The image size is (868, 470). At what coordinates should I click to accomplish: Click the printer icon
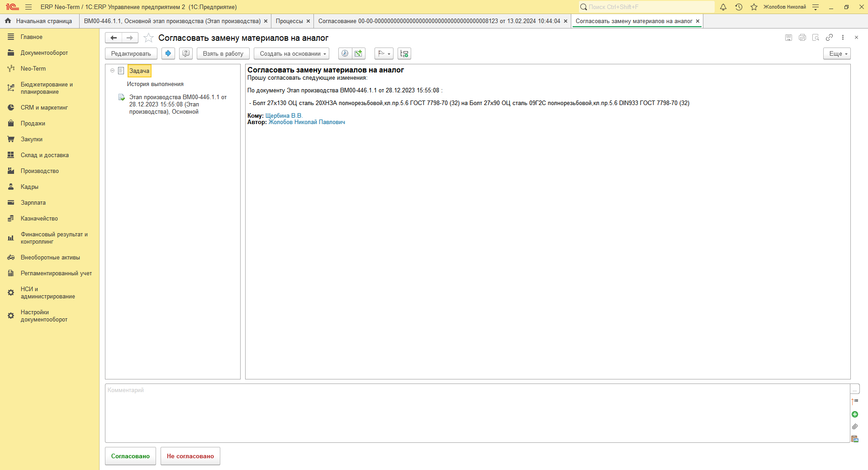pyautogui.click(x=802, y=38)
